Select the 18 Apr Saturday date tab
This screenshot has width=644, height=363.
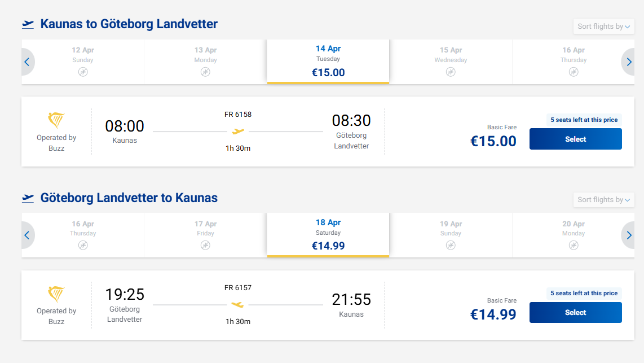328,234
